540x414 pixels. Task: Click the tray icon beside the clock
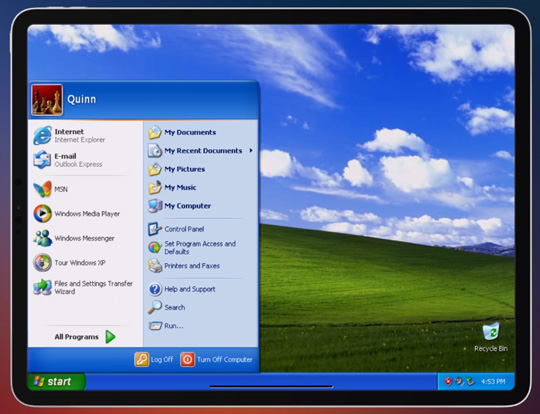point(470,381)
